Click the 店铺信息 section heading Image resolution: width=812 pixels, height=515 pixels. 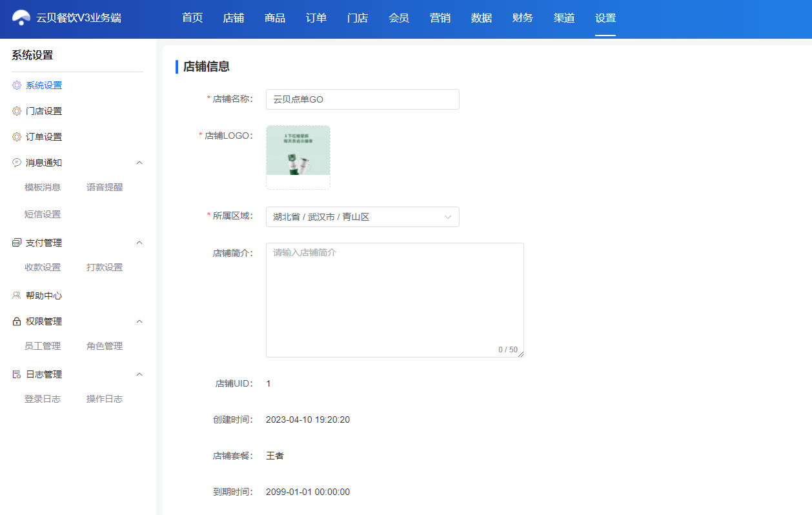tap(207, 66)
